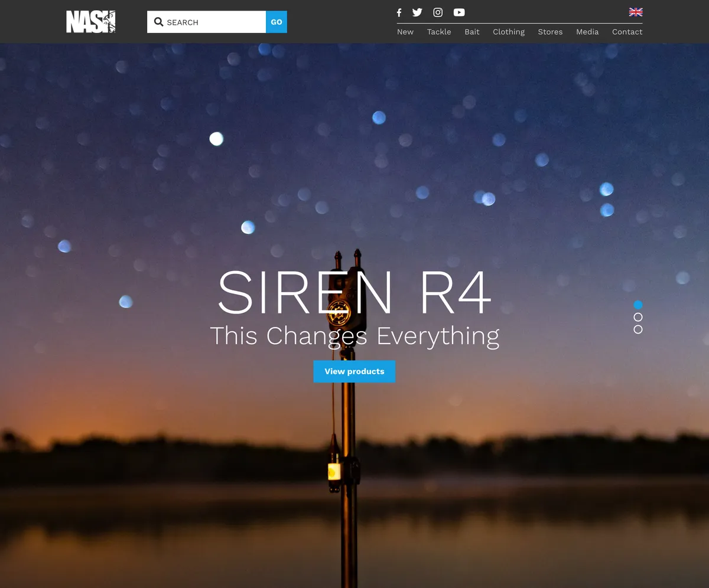
Task: Click the UK flag language selector
Action: point(636,12)
